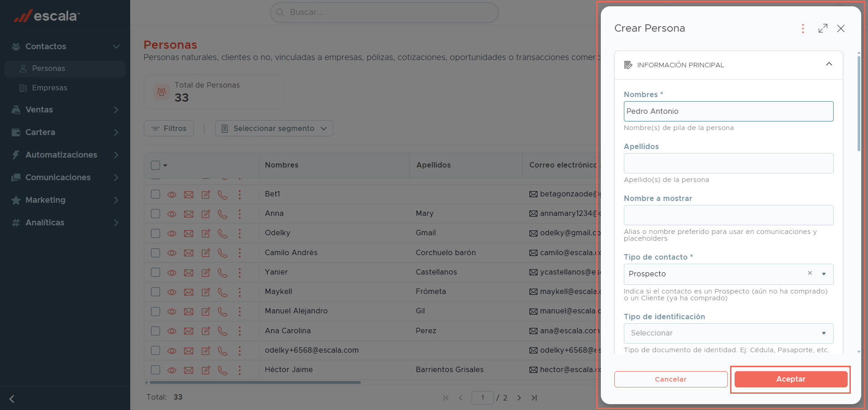Sort by the Nombres column header
Viewport: 868px width, 410px height.
[x=282, y=165]
